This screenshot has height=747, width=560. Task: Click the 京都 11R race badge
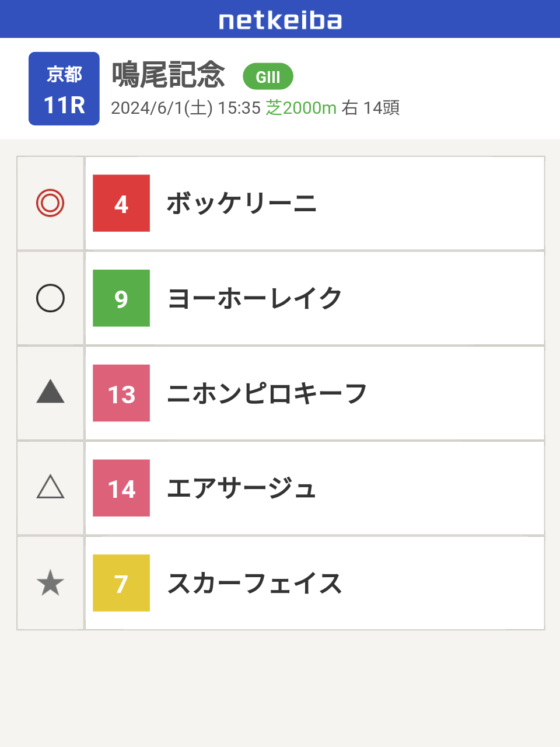[64, 89]
